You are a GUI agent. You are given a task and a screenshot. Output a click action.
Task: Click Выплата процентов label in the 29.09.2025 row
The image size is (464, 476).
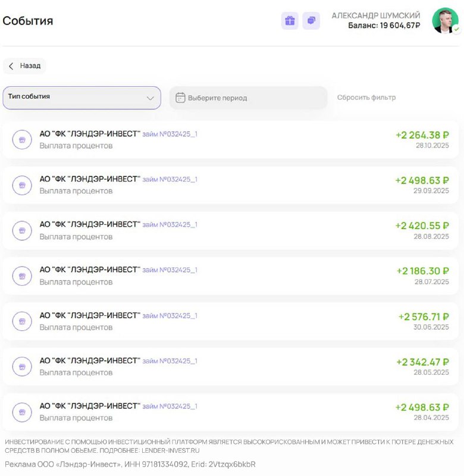[76, 191]
